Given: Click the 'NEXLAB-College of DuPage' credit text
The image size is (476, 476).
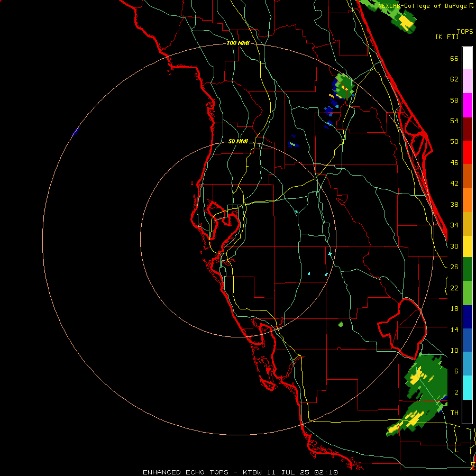Looking at the screenshot, I should tap(422, 6).
